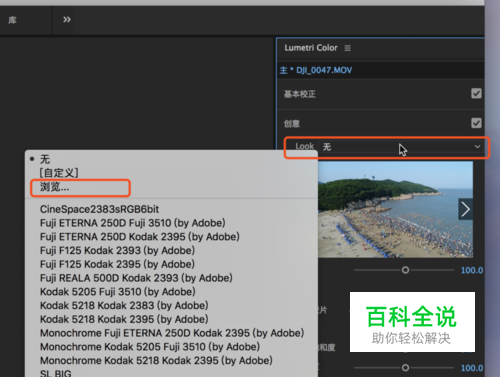Select Fuji F125 Kodak 2393 look
500x377 pixels.
(117, 250)
